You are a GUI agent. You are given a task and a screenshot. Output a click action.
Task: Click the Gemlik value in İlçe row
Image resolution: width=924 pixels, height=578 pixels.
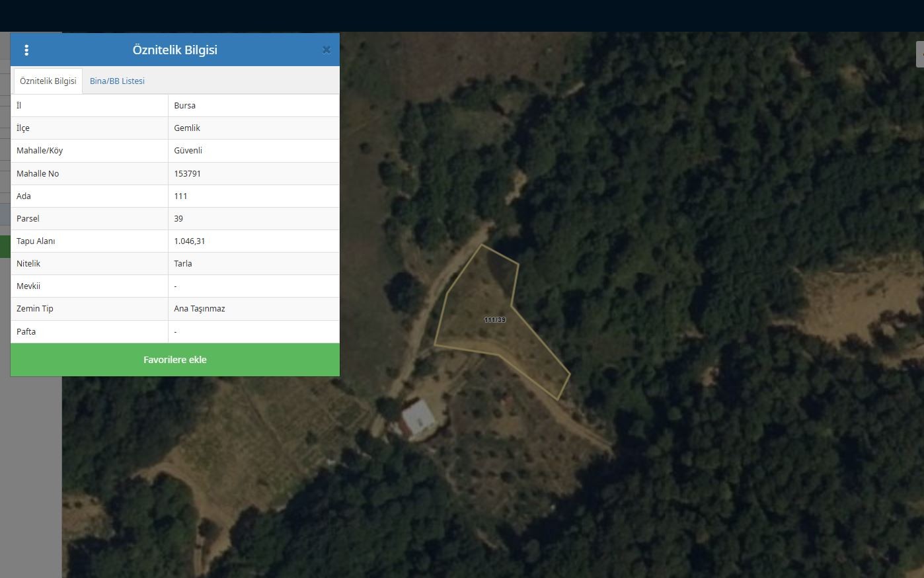coord(187,128)
